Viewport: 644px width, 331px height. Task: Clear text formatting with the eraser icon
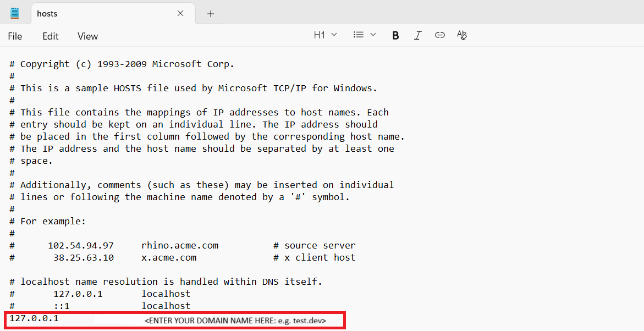click(462, 35)
